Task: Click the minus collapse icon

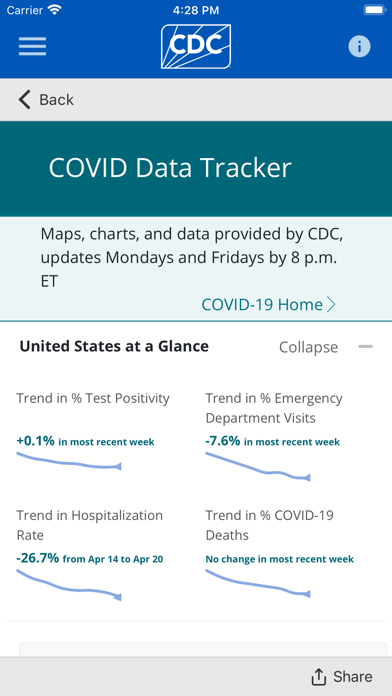Action: coord(366,347)
